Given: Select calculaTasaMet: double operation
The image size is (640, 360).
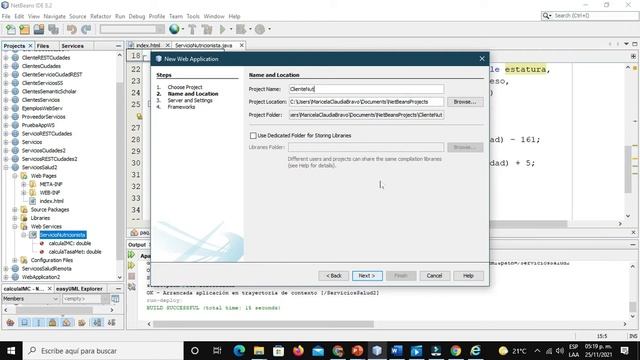Looking at the screenshot, I should pyautogui.click(x=75, y=252).
